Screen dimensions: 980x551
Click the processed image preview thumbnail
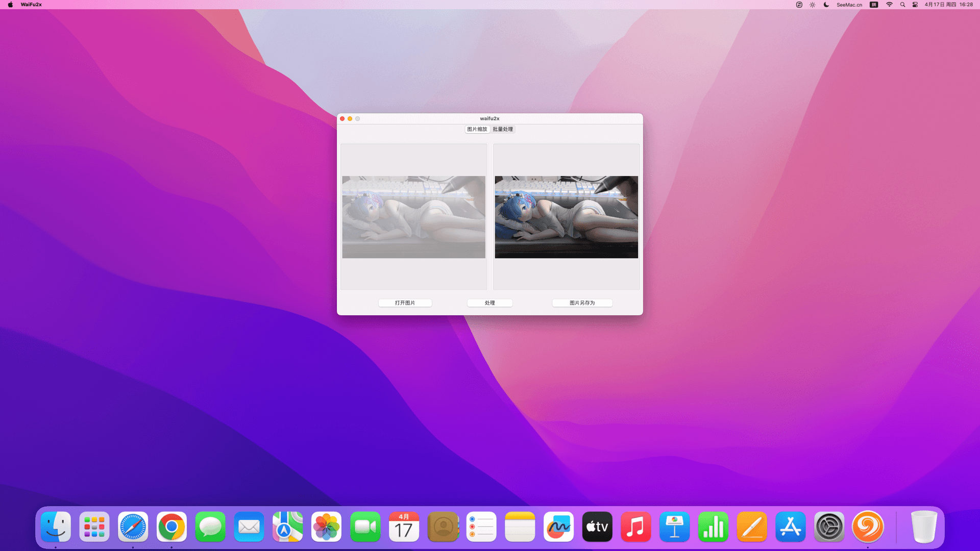tap(566, 217)
